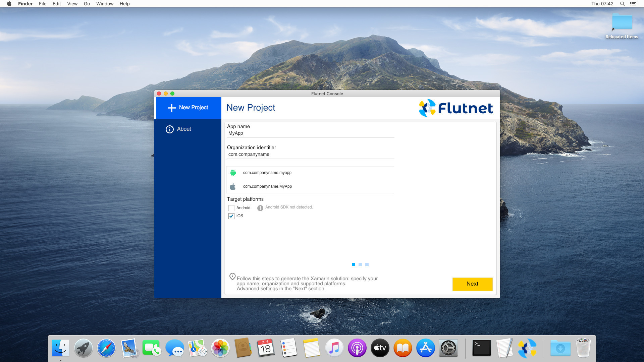Viewport: 644px width, 362px height.
Task: Select the New Project sidebar tab
Action: (189, 108)
